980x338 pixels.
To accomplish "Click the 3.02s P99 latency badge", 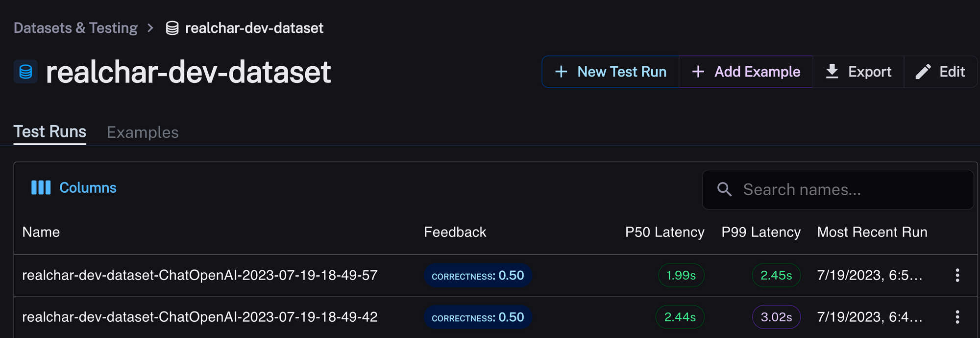I will (x=776, y=317).
